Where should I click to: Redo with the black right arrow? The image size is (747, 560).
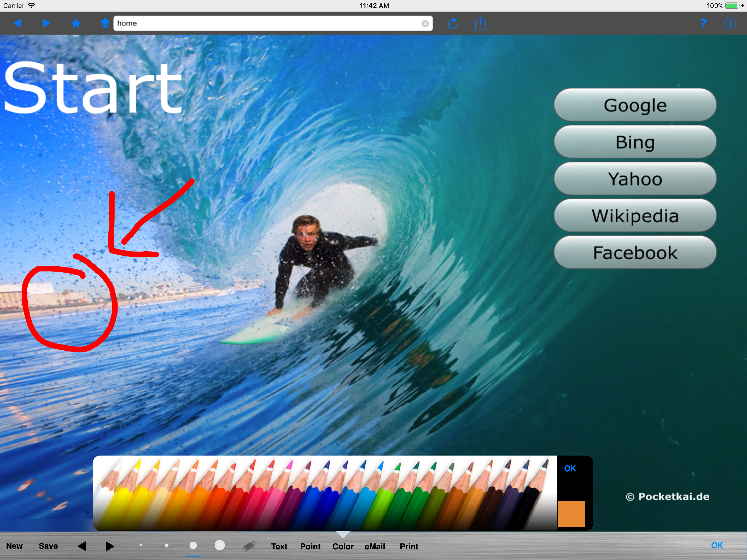(x=109, y=546)
